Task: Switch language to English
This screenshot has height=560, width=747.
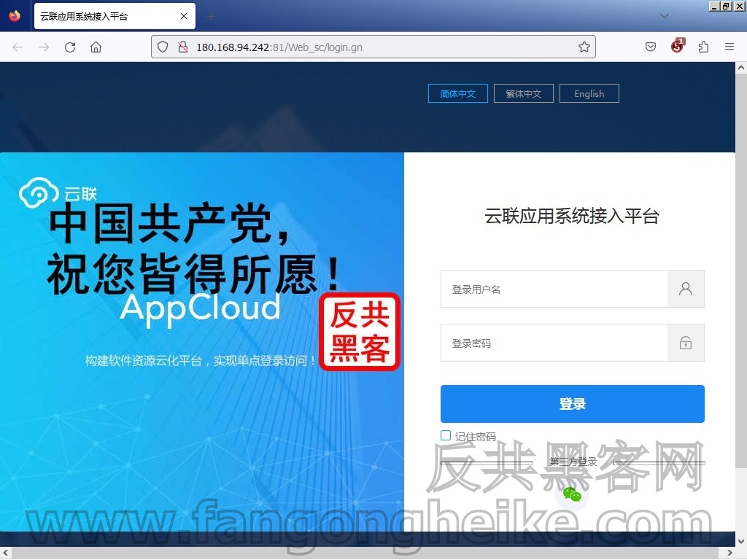Action: click(589, 93)
